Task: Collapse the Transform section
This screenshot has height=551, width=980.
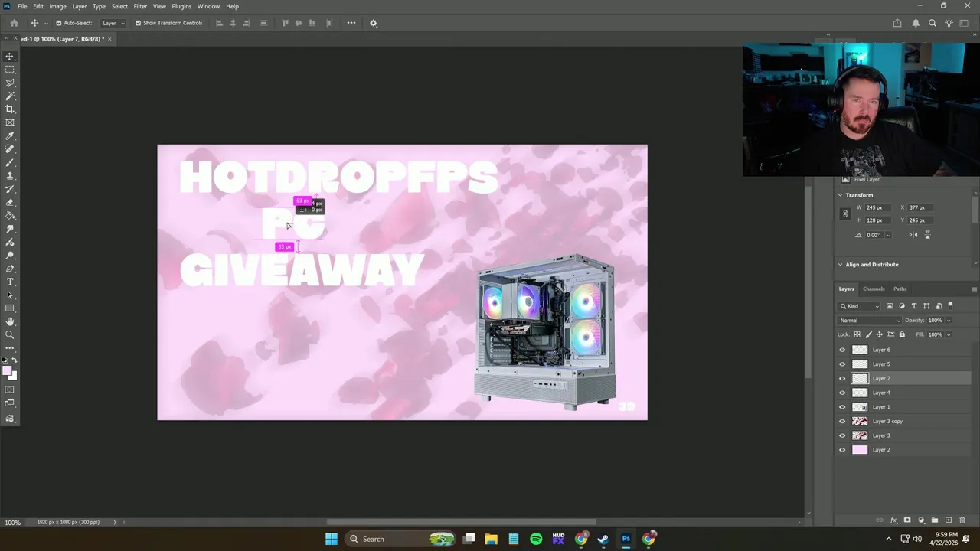Action: click(841, 195)
